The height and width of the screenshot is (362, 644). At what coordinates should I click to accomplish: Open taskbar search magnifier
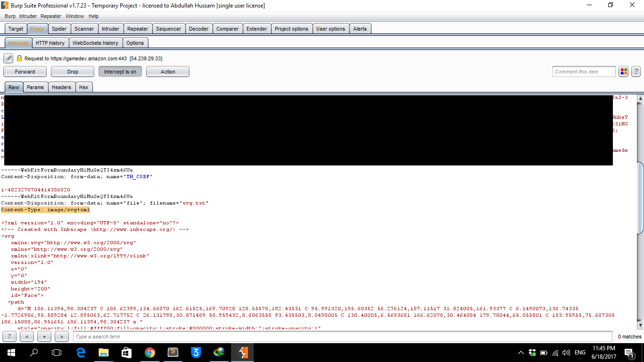[34, 353]
